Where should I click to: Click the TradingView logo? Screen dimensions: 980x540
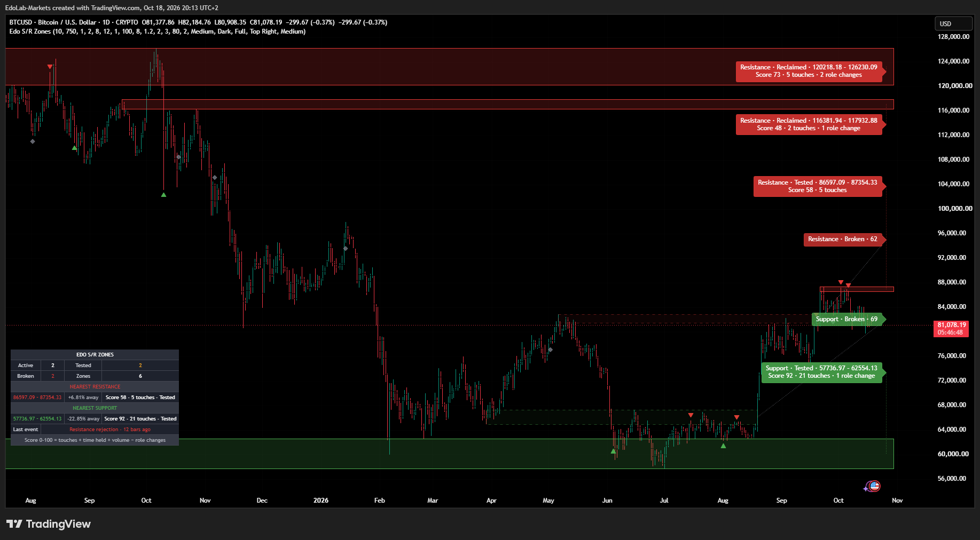pos(49,524)
